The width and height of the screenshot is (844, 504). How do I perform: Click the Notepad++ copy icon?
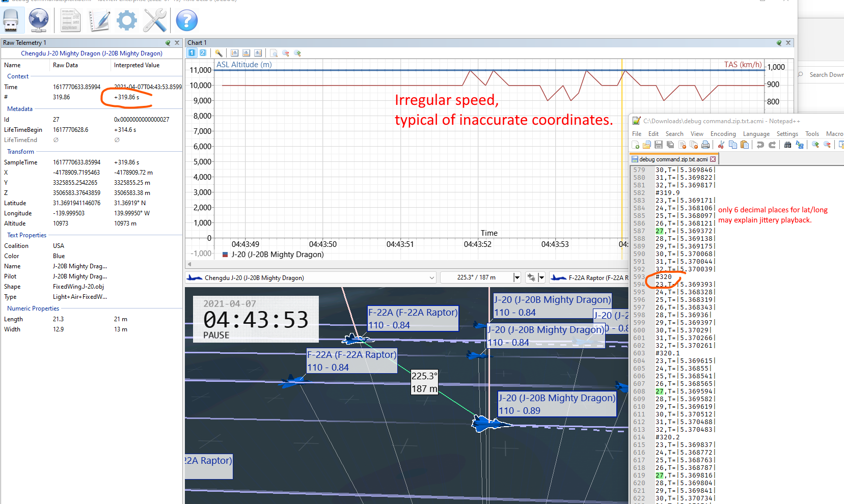tap(733, 145)
